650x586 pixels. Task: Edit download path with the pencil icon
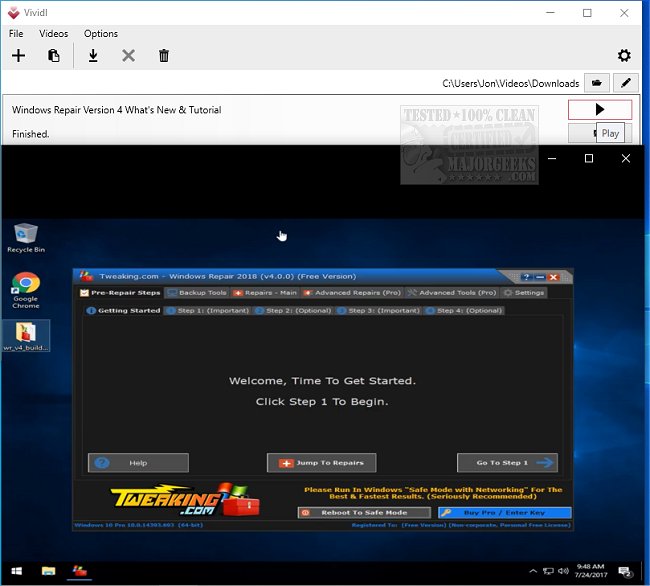(x=626, y=83)
